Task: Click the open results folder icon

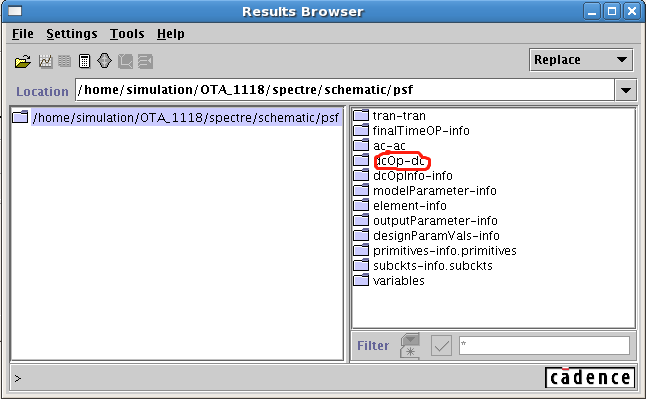Action: pos(23,61)
